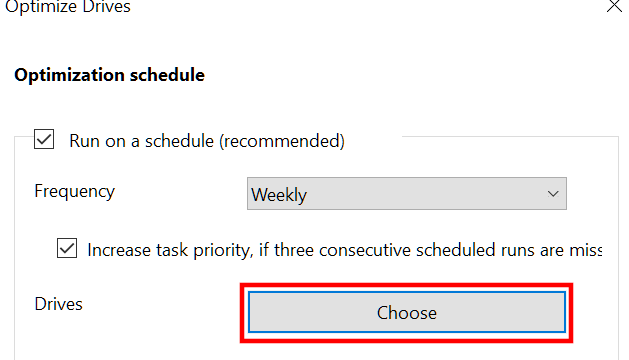The height and width of the screenshot is (360, 629).
Task: Click the X icon in the title bar
Action: [x=614, y=6]
